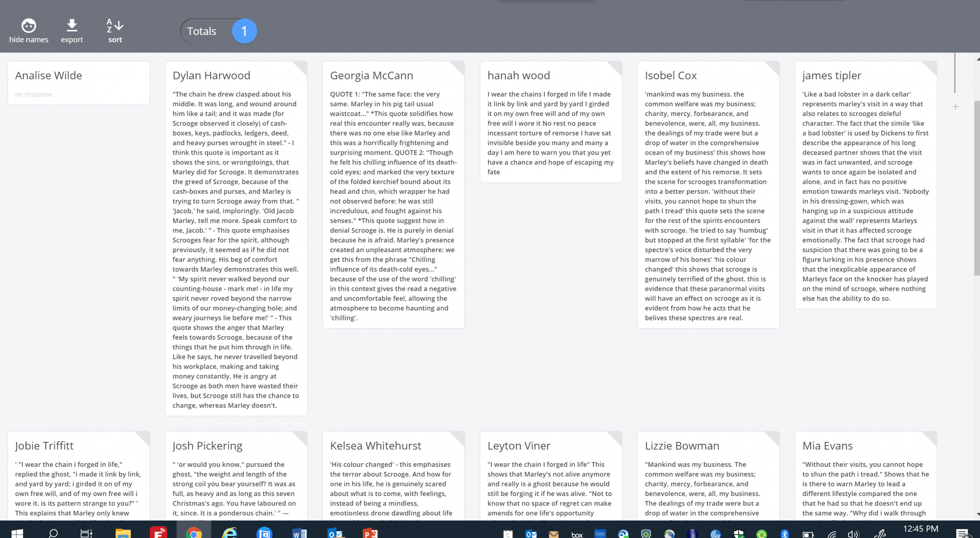Sort responses alphabetically

click(x=115, y=26)
